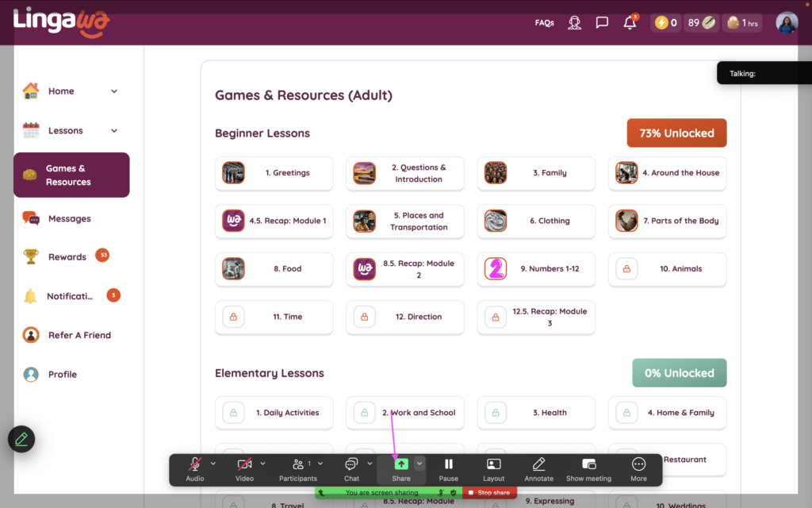Open the support headset icon

tap(575, 23)
